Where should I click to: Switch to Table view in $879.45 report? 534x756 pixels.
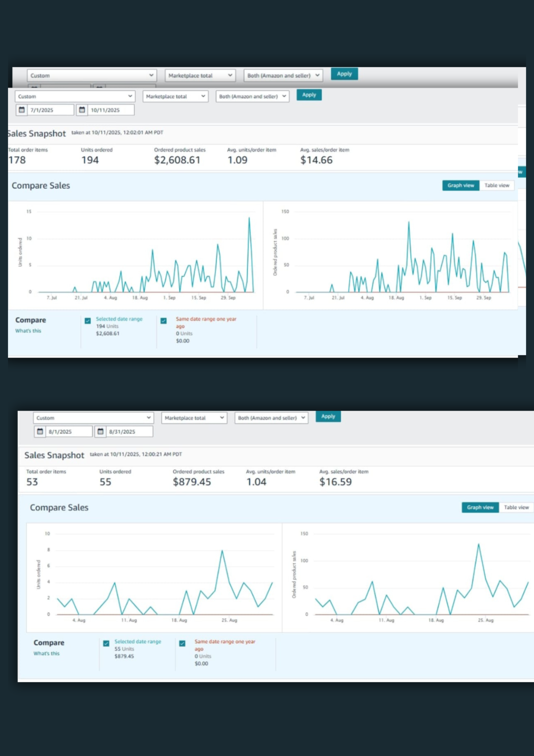click(516, 507)
